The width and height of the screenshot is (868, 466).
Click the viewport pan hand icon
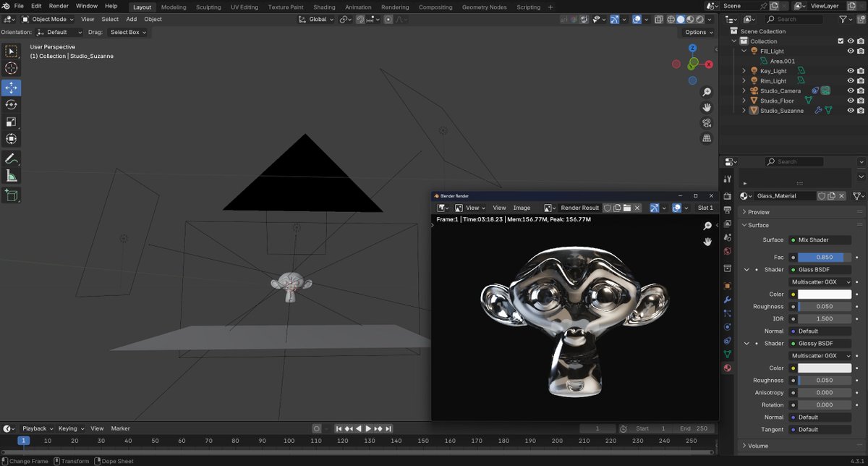[x=707, y=107]
